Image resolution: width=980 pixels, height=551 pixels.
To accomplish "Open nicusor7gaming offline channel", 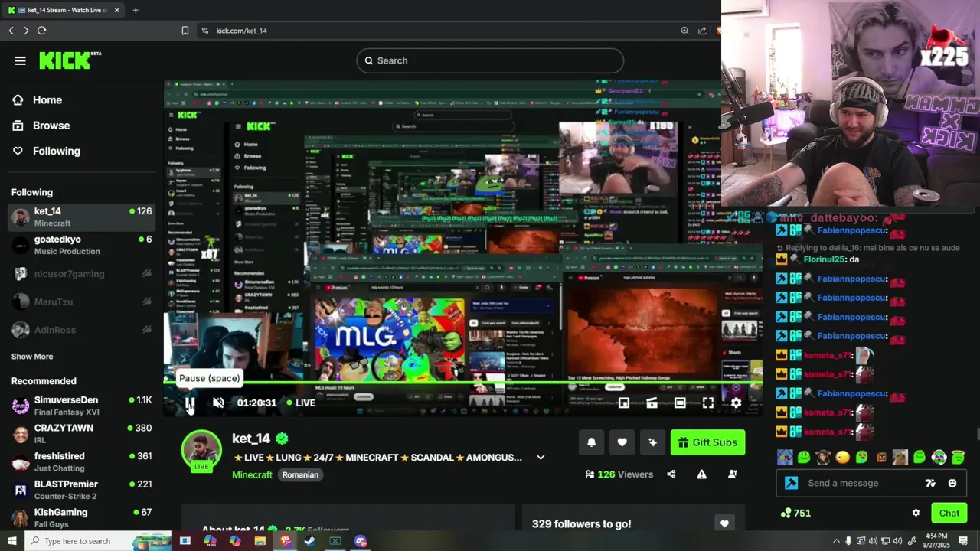I will pyautogui.click(x=82, y=274).
